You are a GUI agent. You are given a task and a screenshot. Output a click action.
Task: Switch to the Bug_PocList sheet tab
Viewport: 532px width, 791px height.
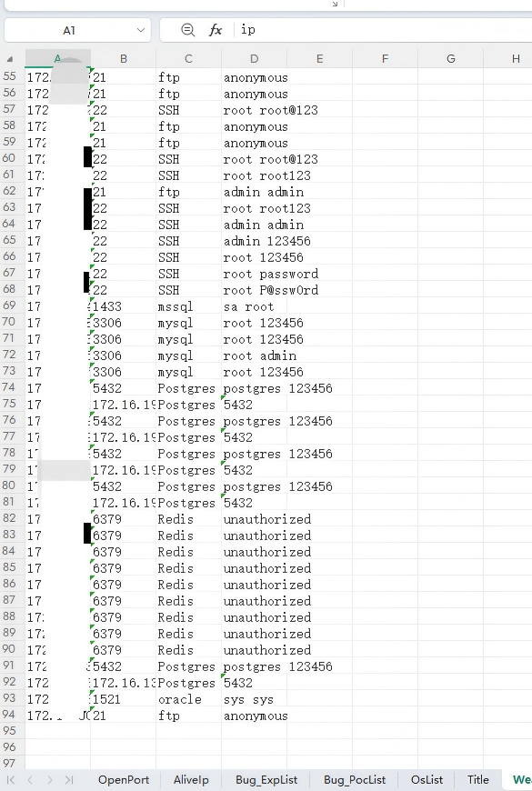click(355, 780)
